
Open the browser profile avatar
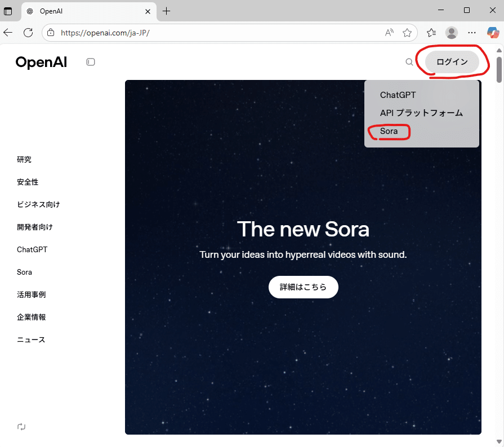(451, 33)
